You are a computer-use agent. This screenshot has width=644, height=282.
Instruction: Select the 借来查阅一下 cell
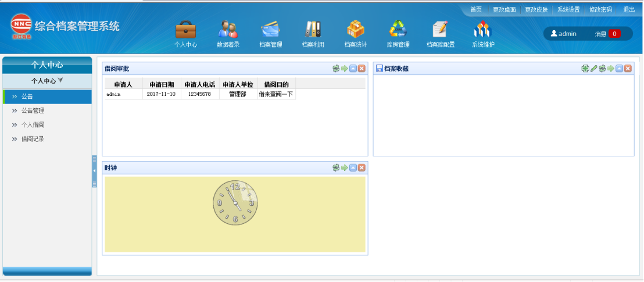point(277,94)
